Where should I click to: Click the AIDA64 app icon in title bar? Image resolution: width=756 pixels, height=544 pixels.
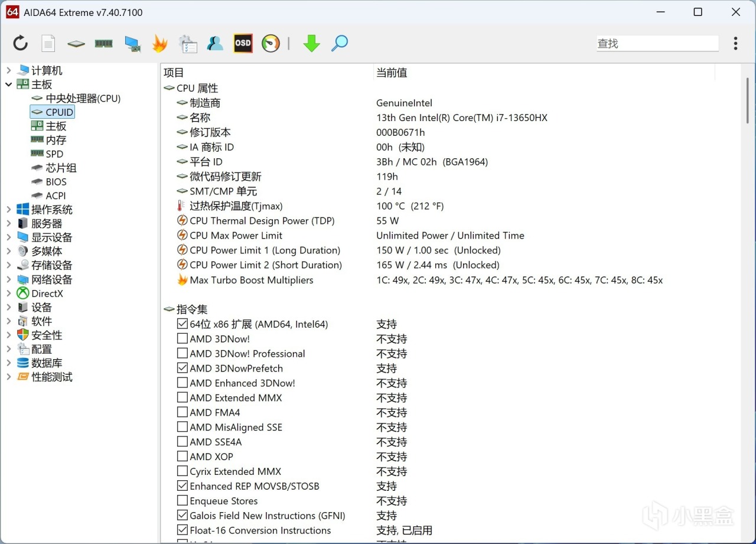pyautogui.click(x=12, y=12)
